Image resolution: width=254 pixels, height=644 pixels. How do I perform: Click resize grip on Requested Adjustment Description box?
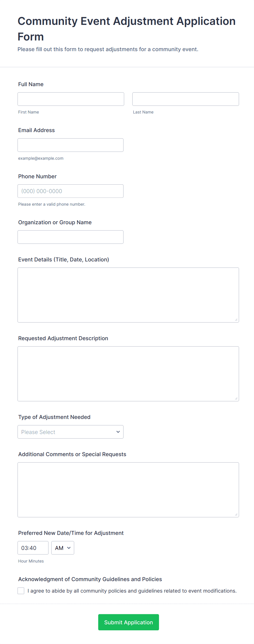pyautogui.click(x=236, y=398)
